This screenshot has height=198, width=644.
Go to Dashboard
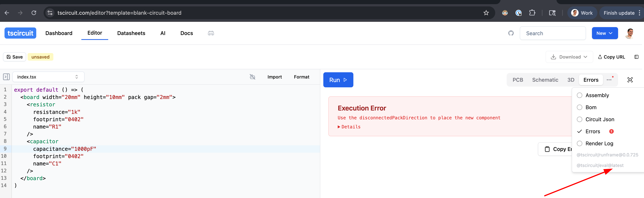tap(59, 33)
